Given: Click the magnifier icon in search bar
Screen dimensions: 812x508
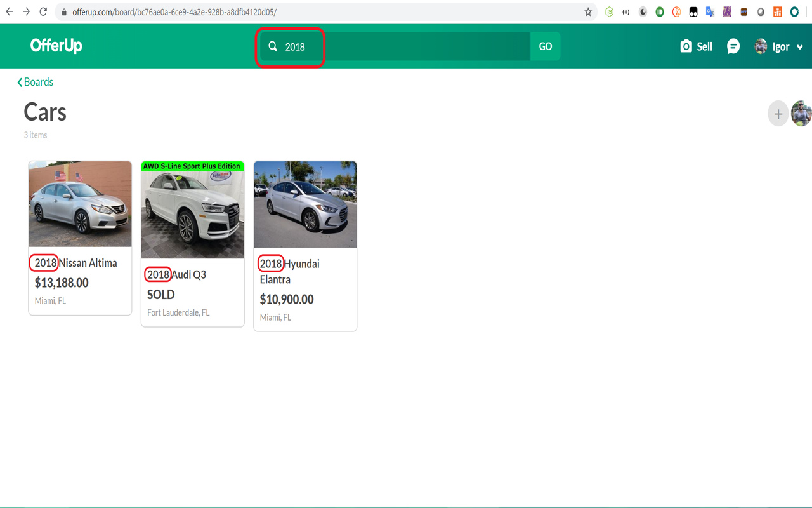Looking at the screenshot, I should pyautogui.click(x=273, y=46).
